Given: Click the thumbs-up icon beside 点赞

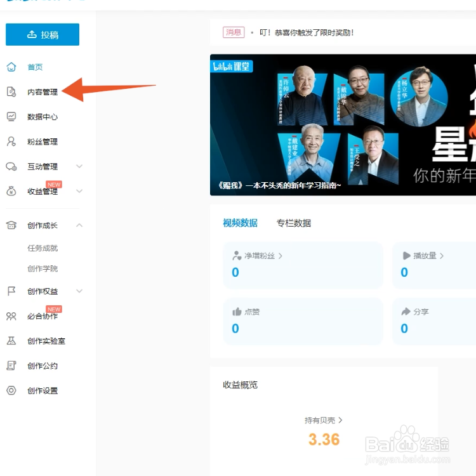Looking at the screenshot, I should tap(237, 312).
